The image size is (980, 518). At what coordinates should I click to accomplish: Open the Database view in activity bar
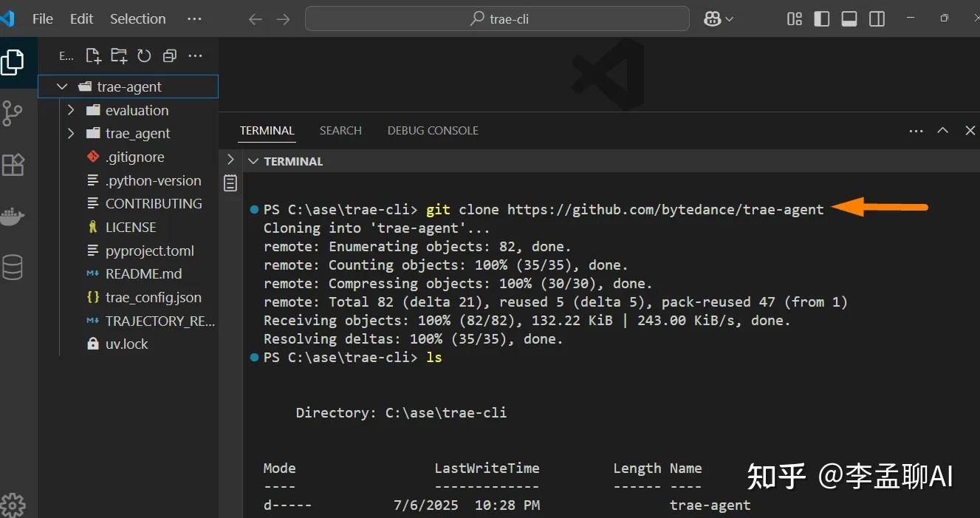13,267
